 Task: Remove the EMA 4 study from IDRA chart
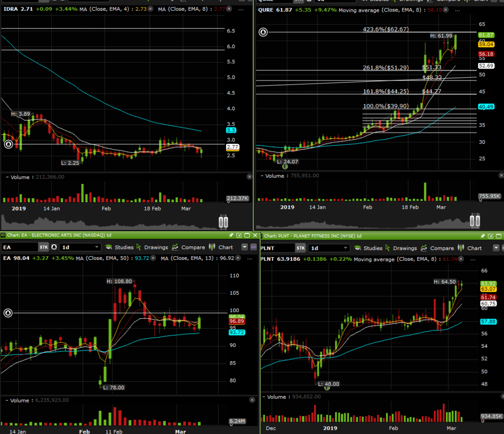pos(150,9)
